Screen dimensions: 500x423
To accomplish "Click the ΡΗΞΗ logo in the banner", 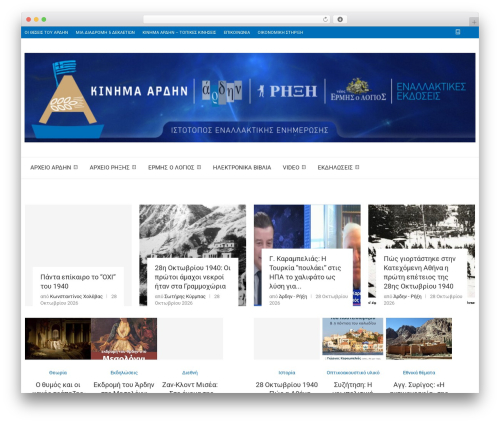I will coord(287,91).
